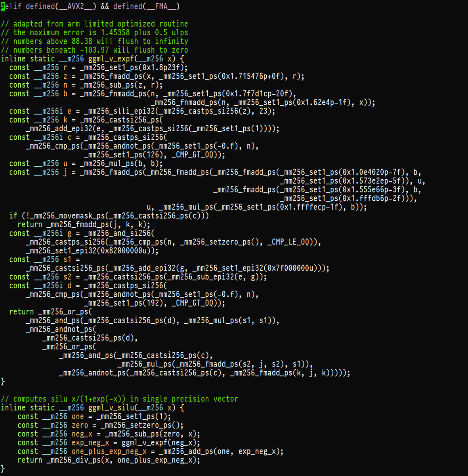Click the line declaring neg_x
468x476 pixels.
[109, 434]
